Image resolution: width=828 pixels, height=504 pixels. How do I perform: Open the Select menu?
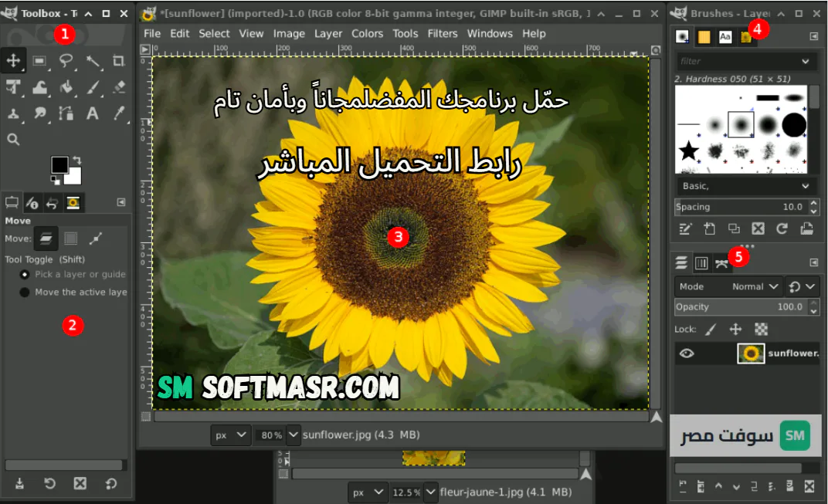(214, 33)
